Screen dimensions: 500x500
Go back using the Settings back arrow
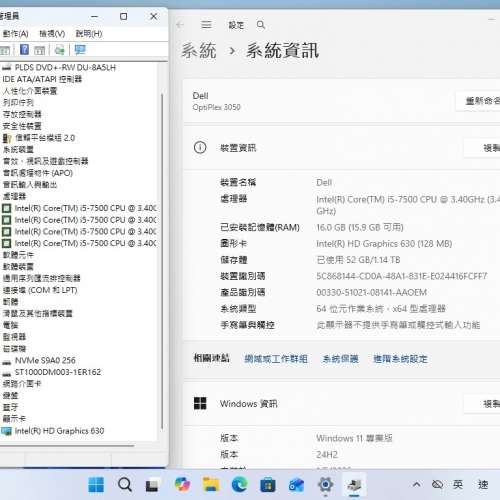pos(180,25)
